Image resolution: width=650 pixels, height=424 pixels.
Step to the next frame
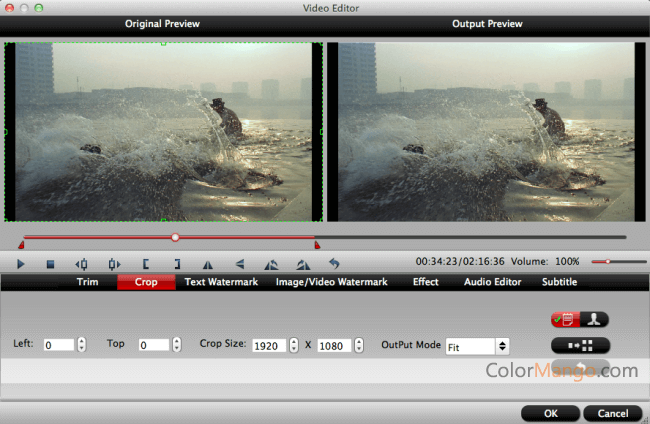114,264
